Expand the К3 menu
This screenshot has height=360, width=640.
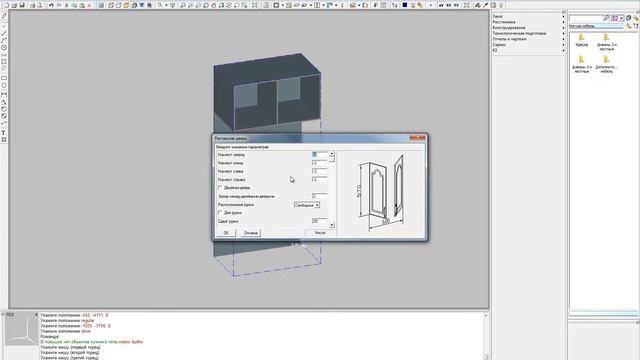[529, 50]
